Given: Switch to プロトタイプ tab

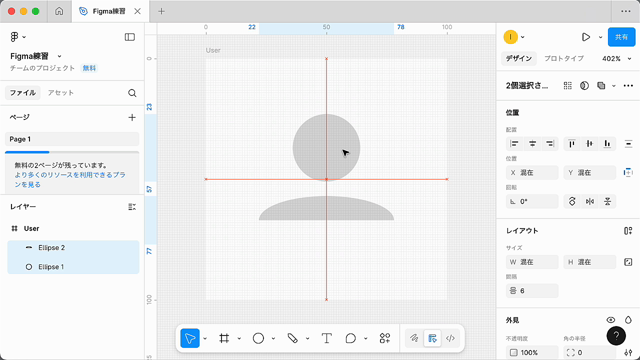Looking at the screenshot, I should click(564, 59).
